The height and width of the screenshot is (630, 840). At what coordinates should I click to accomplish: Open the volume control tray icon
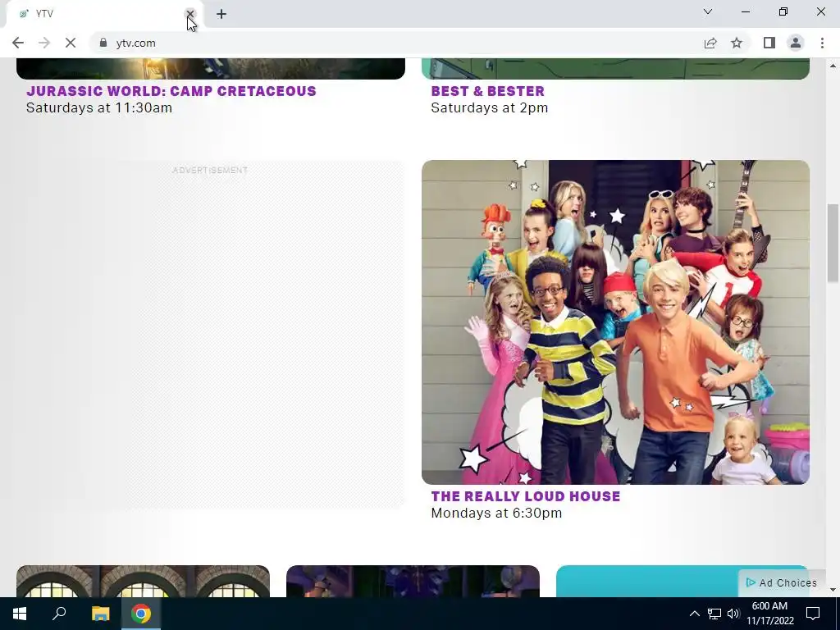click(733, 614)
